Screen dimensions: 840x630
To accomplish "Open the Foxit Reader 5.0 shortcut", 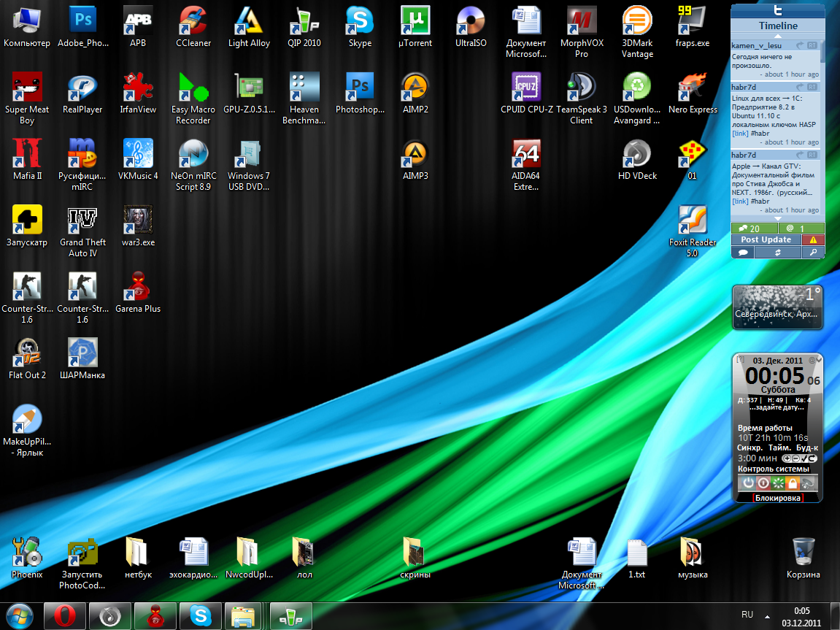I will pos(693,231).
